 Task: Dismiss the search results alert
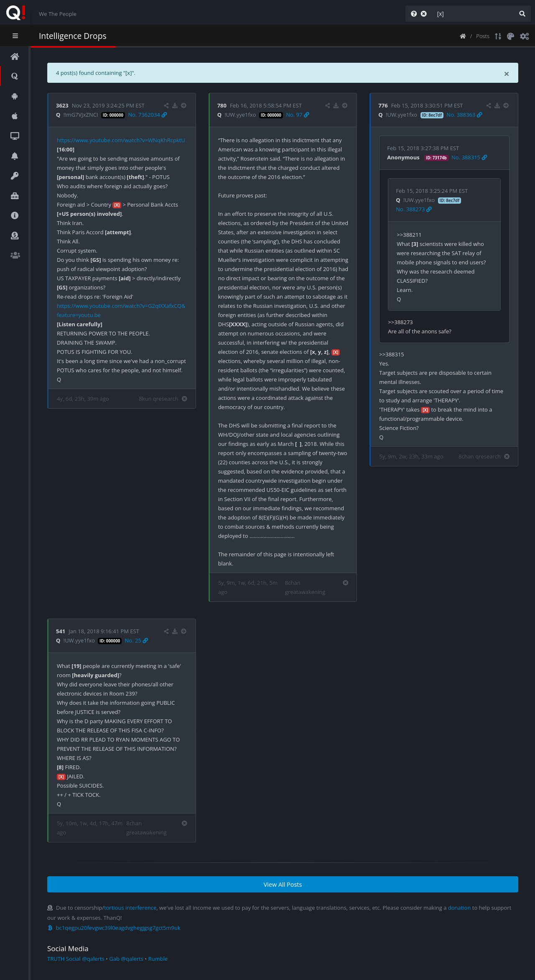tap(507, 74)
